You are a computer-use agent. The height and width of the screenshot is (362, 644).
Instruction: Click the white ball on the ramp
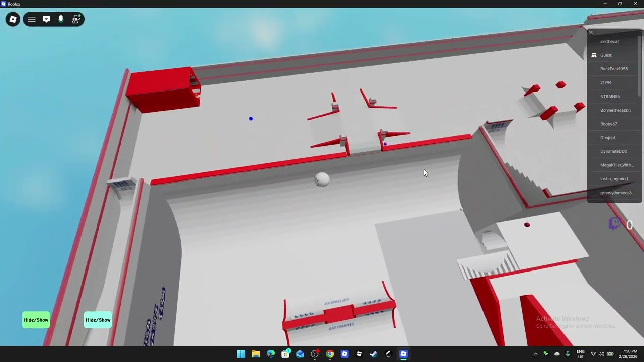click(322, 179)
